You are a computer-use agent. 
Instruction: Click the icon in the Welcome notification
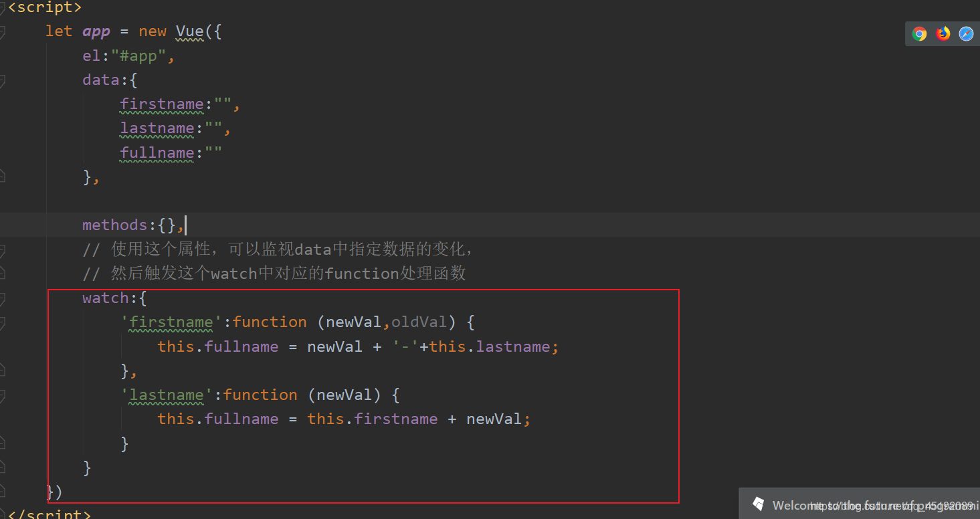pyautogui.click(x=758, y=504)
